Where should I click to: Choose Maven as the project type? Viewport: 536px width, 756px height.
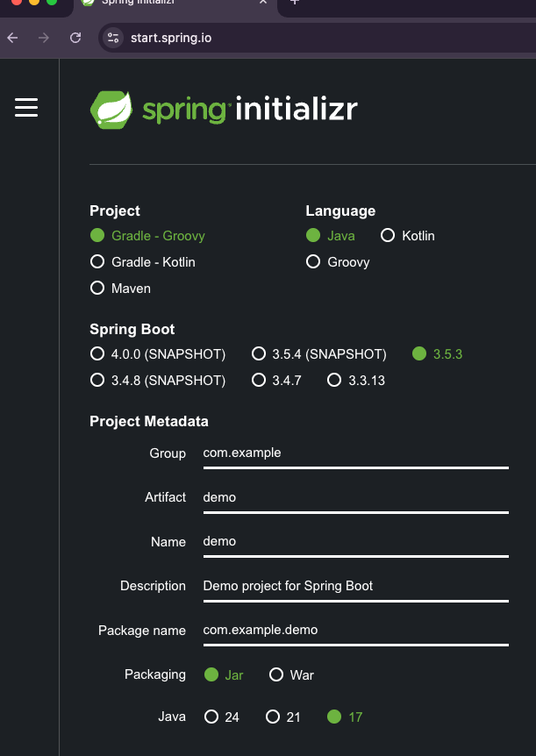click(120, 289)
